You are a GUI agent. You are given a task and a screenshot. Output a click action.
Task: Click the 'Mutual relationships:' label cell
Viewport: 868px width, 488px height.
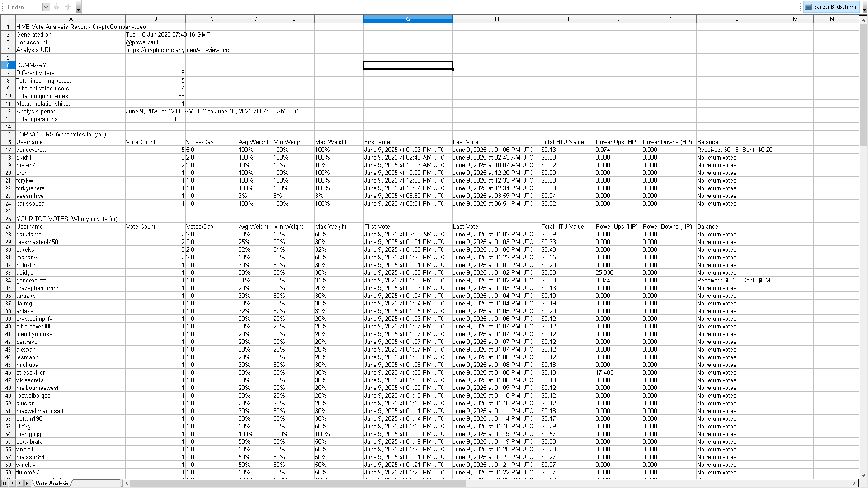(x=71, y=104)
